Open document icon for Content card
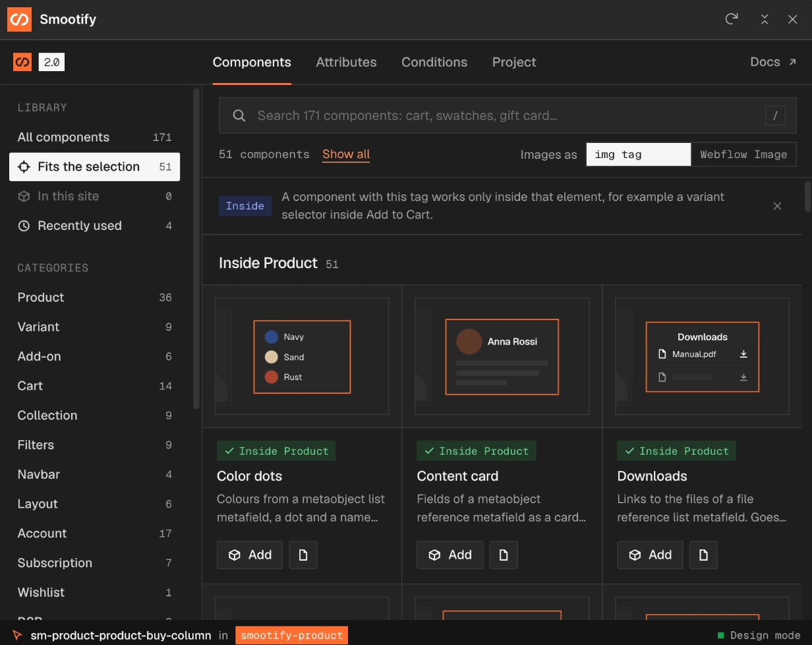The width and height of the screenshot is (812, 645). [504, 555]
